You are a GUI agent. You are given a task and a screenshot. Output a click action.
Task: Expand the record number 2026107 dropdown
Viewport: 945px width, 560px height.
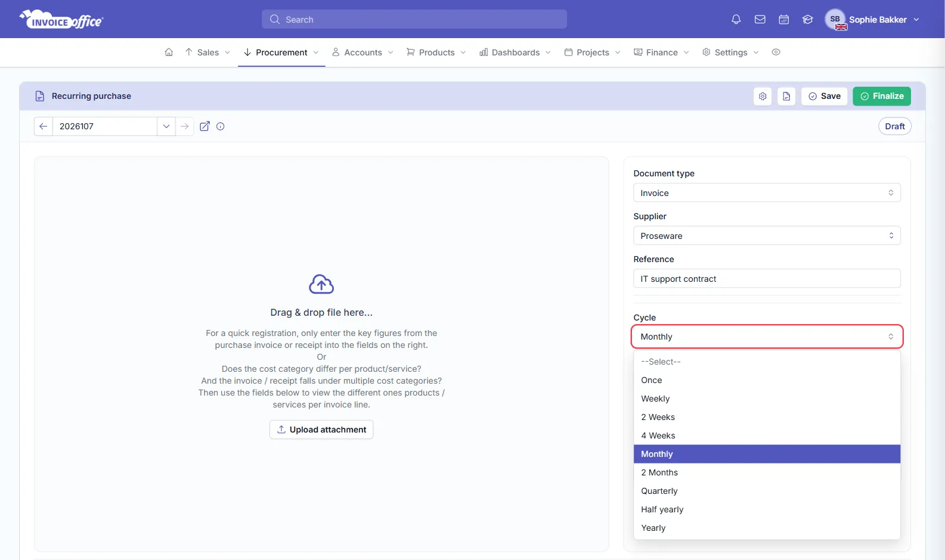166,126
